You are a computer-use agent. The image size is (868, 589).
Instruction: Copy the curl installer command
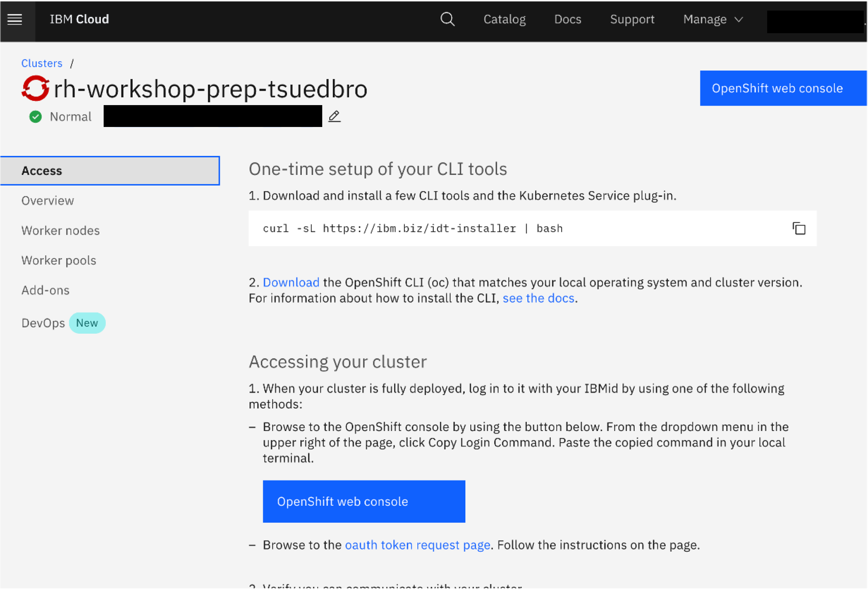799,228
